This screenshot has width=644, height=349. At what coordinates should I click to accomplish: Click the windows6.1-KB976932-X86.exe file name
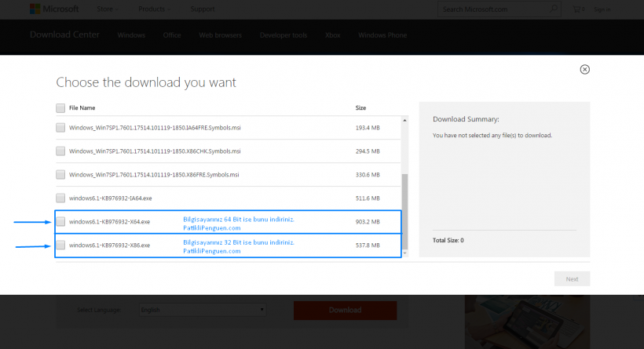click(x=109, y=245)
